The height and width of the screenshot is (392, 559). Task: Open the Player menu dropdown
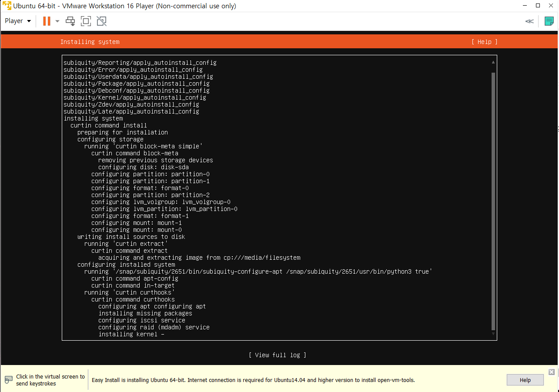pos(18,21)
